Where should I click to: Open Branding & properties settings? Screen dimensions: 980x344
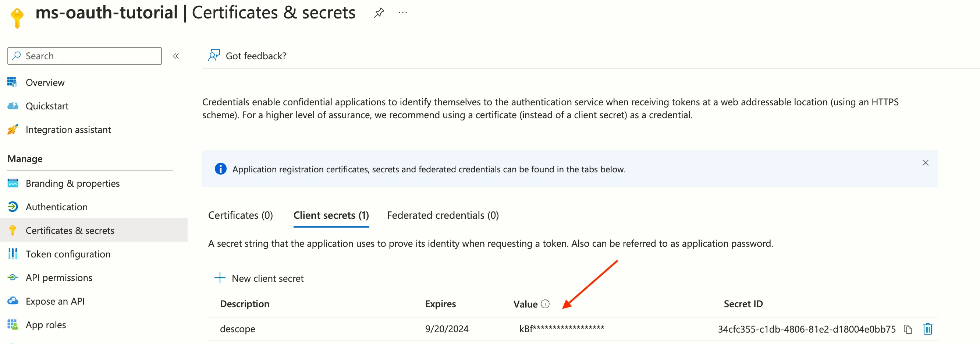[72, 183]
